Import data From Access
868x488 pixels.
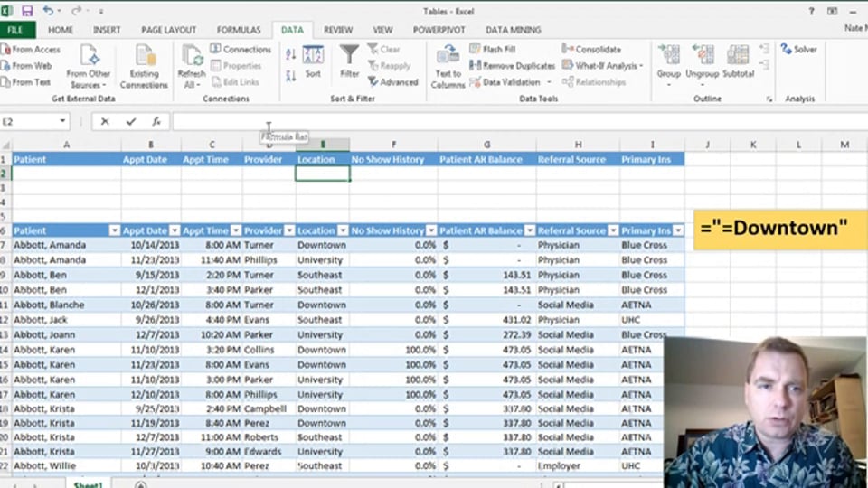[x=31, y=49]
